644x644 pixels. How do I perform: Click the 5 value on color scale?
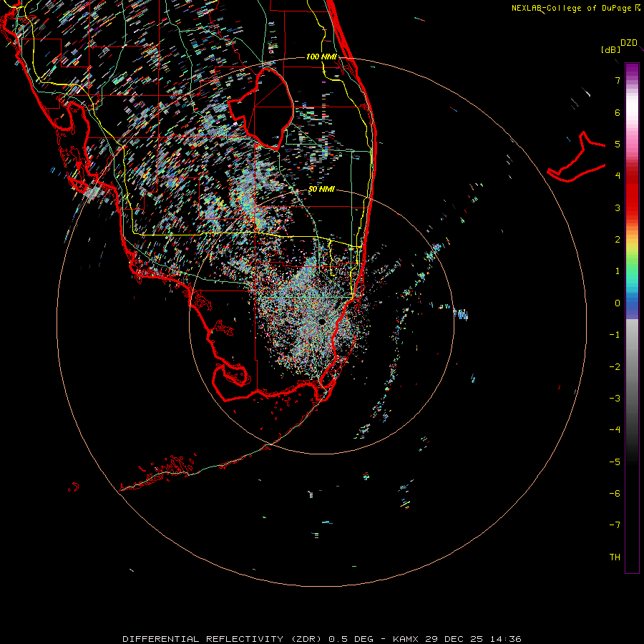(618, 144)
